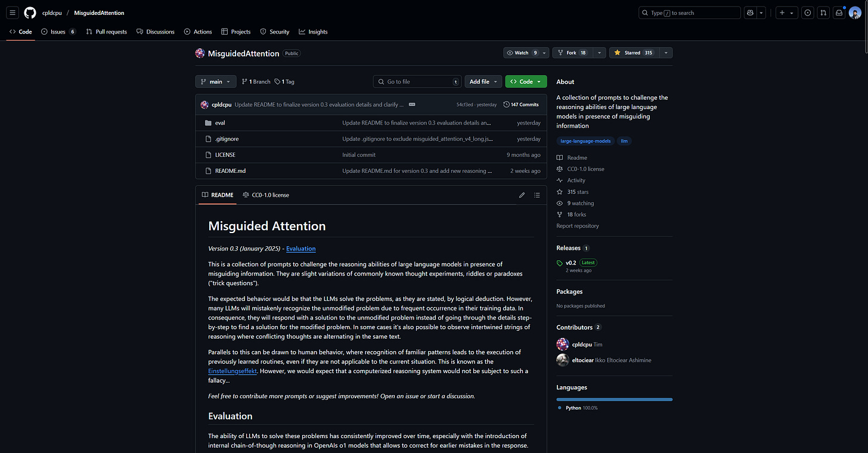Viewport: 868px width, 453px height.
Task: Expand commit message ellipsis button
Action: [x=411, y=104]
